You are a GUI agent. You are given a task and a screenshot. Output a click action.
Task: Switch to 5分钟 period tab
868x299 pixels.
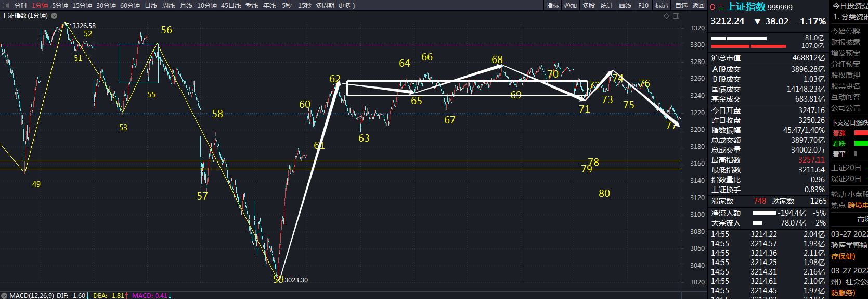60,5
